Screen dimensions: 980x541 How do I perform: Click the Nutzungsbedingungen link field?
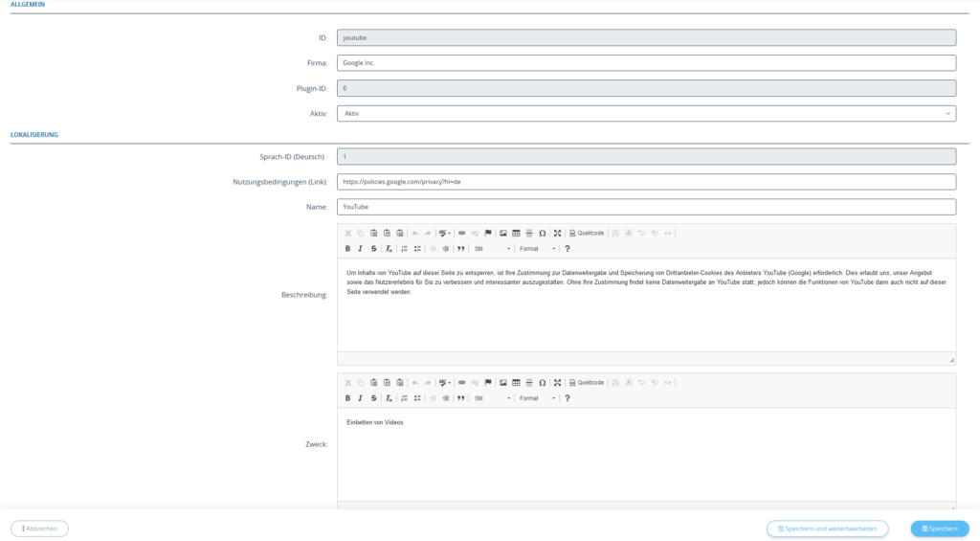coord(646,182)
